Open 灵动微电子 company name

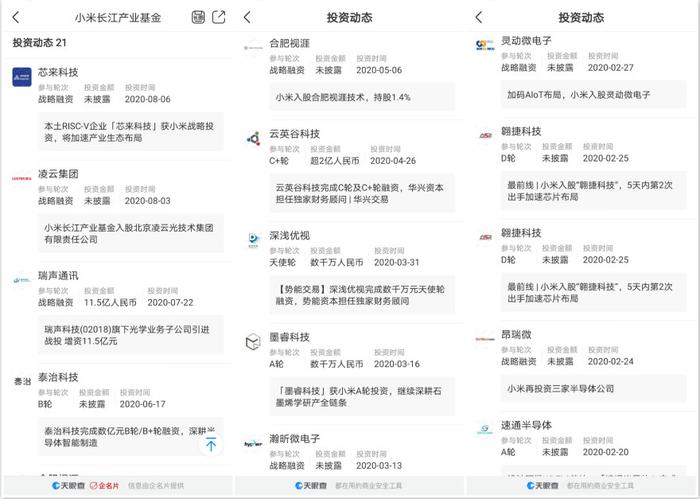point(526,41)
